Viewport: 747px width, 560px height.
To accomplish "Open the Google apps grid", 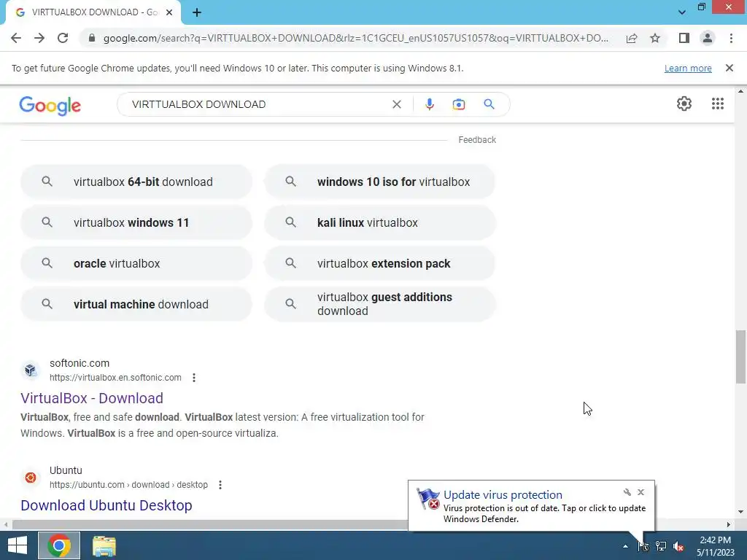I will tap(718, 104).
